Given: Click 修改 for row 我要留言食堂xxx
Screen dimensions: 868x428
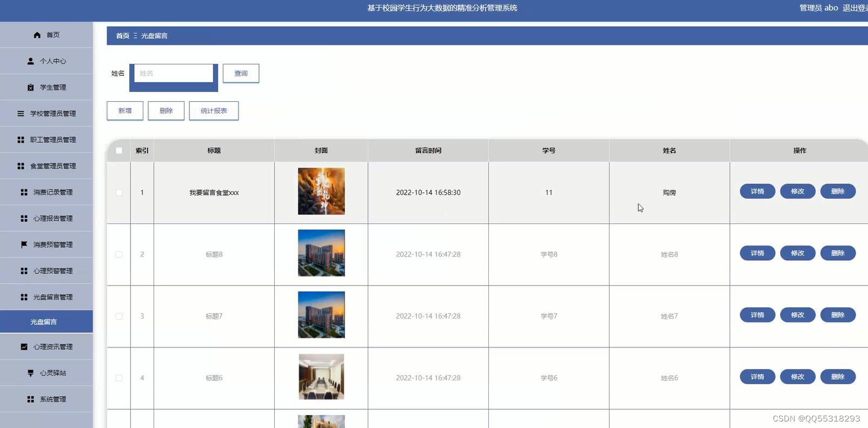Looking at the screenshot, I should (798, 192).
